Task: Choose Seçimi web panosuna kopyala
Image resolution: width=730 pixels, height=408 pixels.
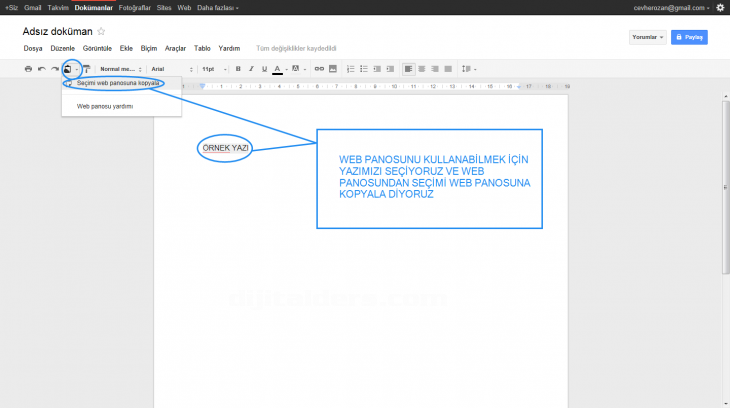Action: [x=118, y=83]
